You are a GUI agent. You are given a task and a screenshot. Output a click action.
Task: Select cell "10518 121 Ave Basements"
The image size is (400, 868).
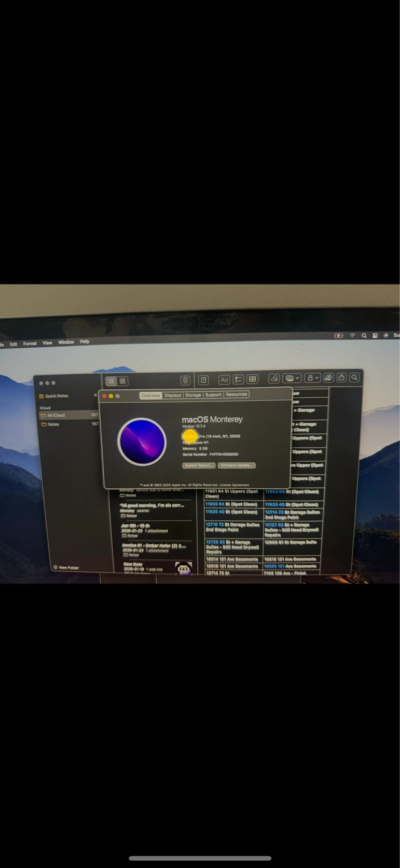click(234, 567)
